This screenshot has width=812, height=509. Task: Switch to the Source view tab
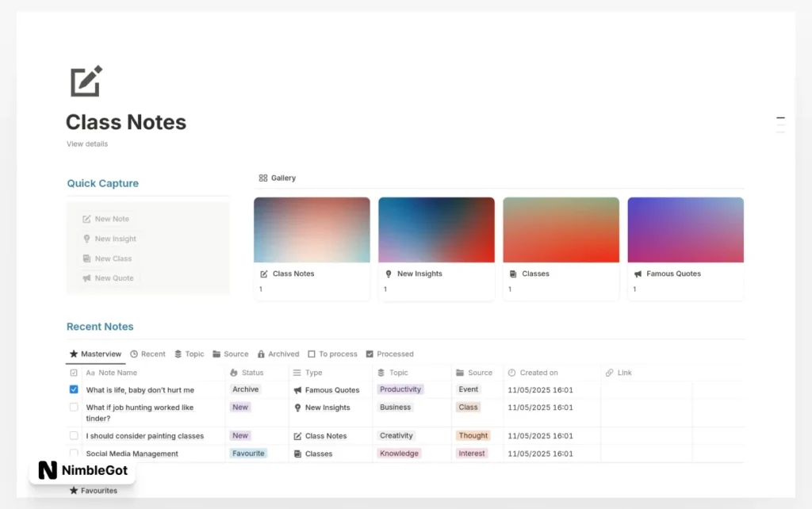pyautogui.click(x=231, y=354)
